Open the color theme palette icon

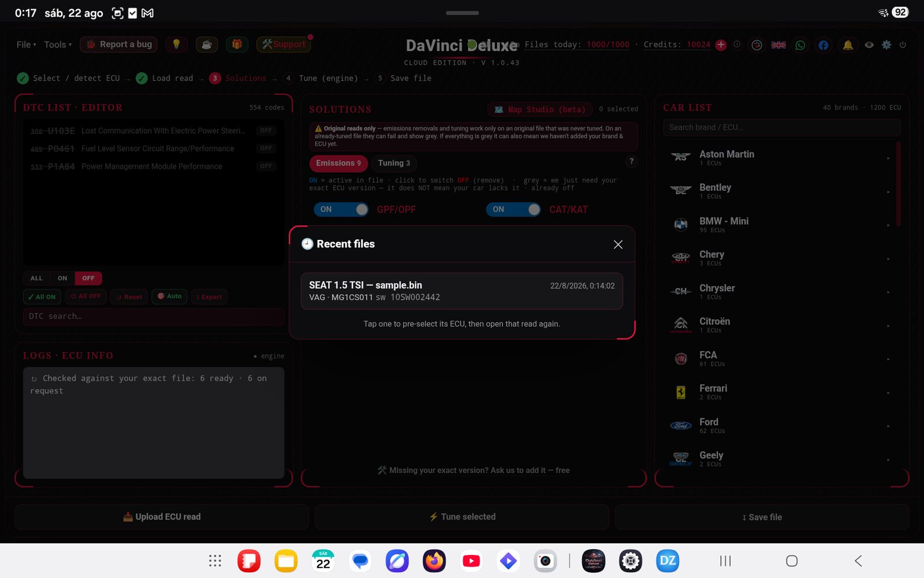click(x=757, y=45)
